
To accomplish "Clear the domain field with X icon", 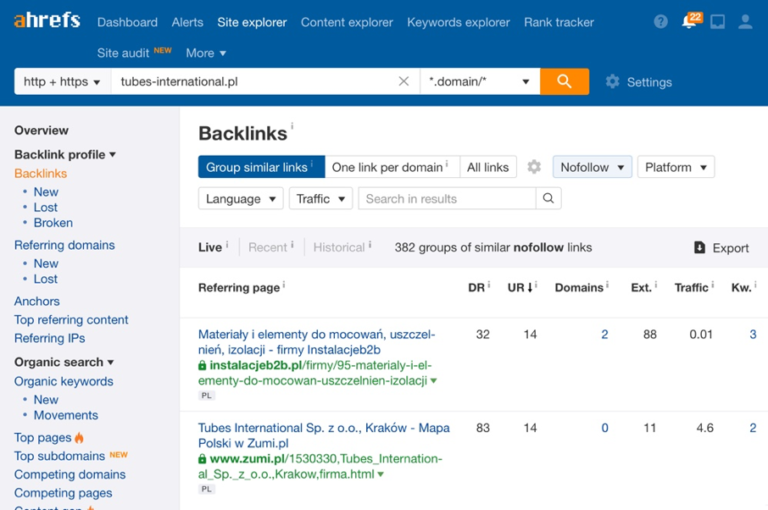I will click(404, 81).
